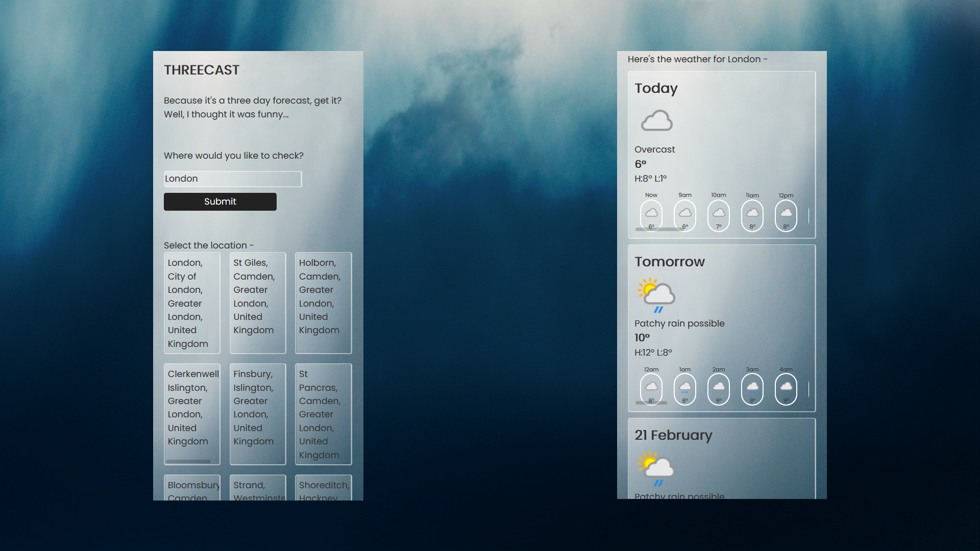Click 'Here's the weather for London' text
The height and width of the screenshot is (551, 980).
[x=697, y=59]
